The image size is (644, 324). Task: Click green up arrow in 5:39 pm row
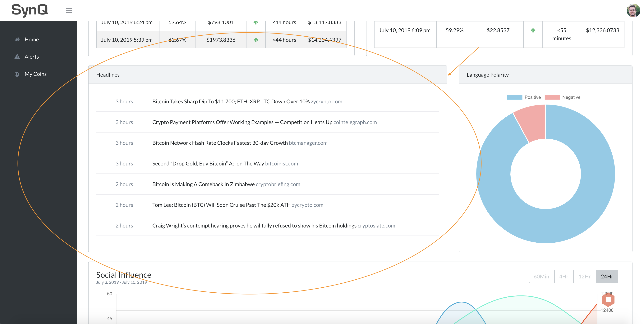click(x=256, y=40)
